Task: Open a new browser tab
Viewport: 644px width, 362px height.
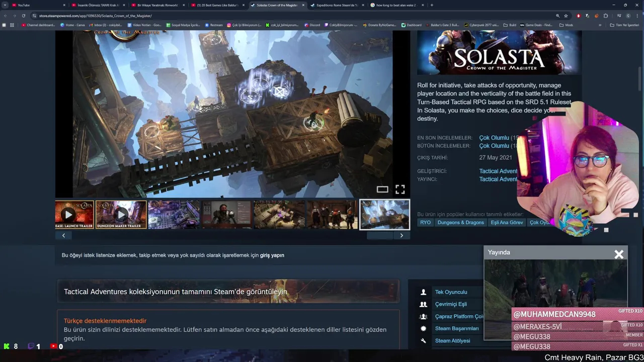Action: (432, 5)
